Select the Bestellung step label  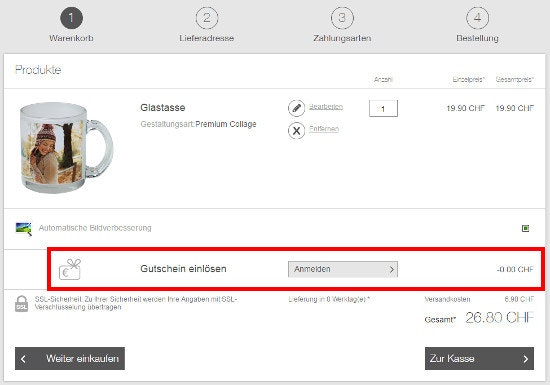coord(477,38)
